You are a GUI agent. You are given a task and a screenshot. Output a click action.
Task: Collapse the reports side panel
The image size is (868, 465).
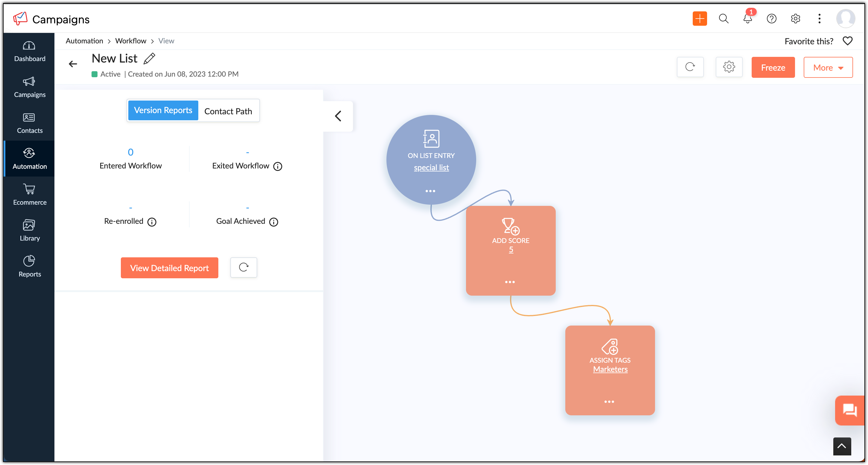[338, 116]
